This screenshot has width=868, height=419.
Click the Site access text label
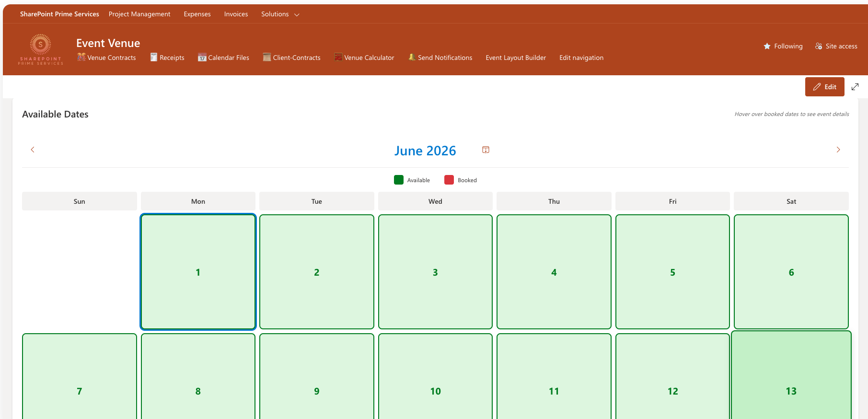pos(841,46)
